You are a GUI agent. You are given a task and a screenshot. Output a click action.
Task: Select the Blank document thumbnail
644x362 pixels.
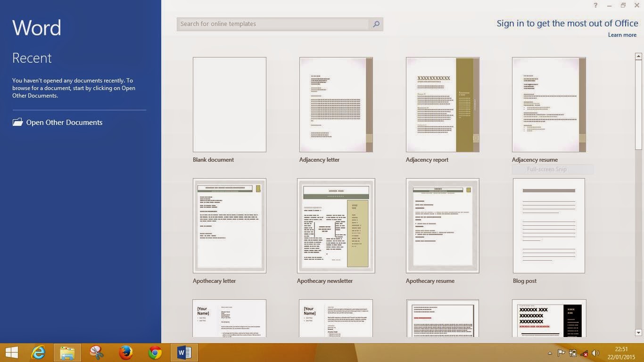230,105
